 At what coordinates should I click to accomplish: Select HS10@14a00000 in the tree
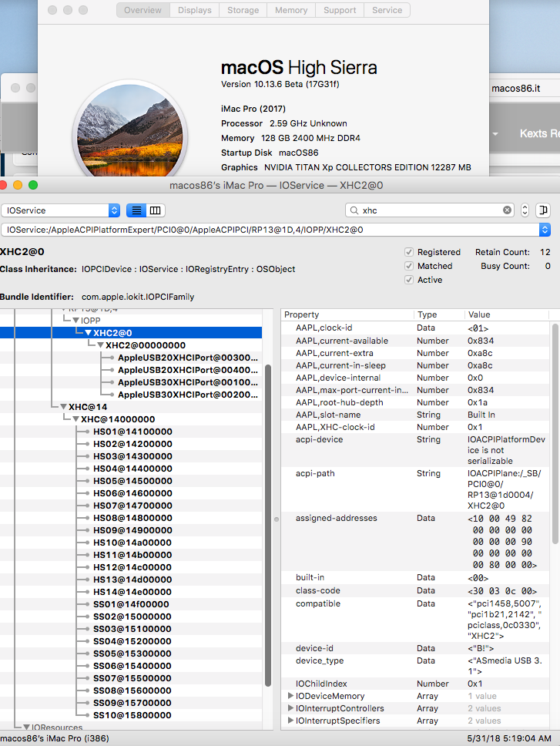[x=132, y=543]
